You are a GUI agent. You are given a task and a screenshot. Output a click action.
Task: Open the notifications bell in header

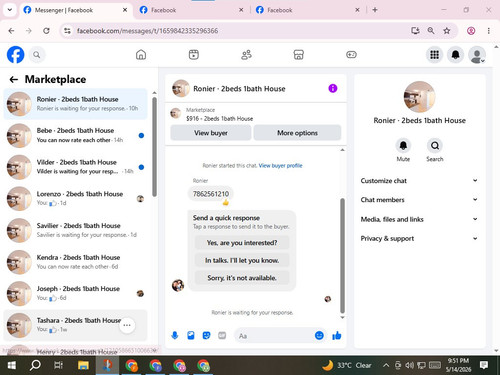tap(455, 55)
